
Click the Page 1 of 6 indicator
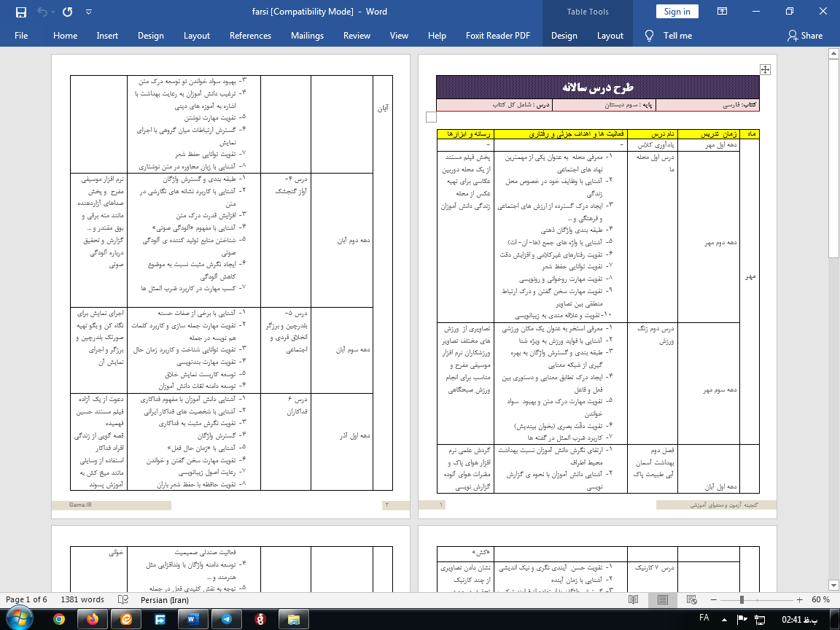coord(26,599)
